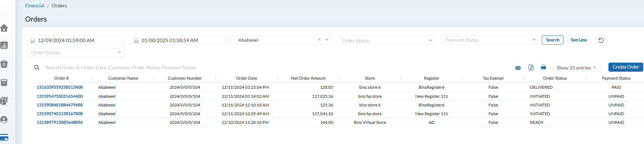Sort by Tax Exempt column header
Screen dimensions: 644x144
tap(493, 78)
